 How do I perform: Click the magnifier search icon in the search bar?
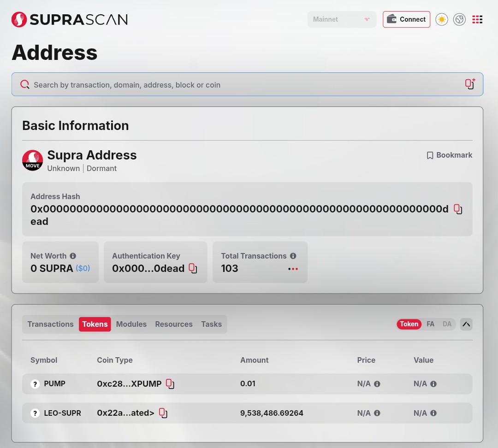(25, 84)
